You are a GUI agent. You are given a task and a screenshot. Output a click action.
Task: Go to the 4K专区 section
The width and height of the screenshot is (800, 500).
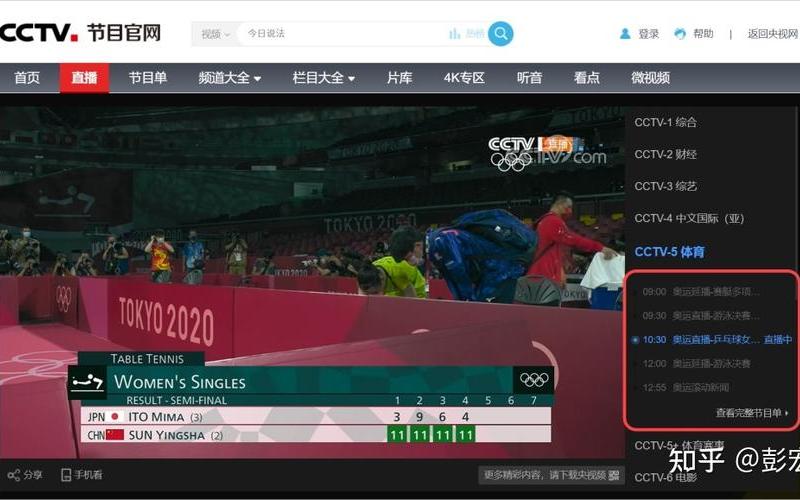tap(464, 78)
